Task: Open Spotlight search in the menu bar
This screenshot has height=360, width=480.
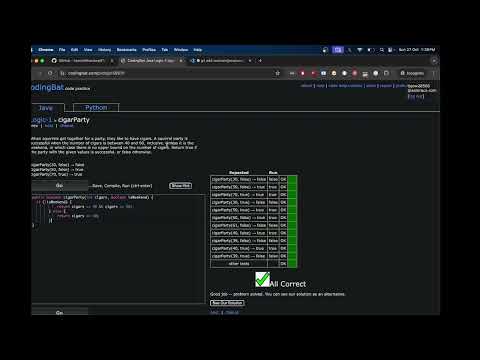Action: [x=382, y=50]
